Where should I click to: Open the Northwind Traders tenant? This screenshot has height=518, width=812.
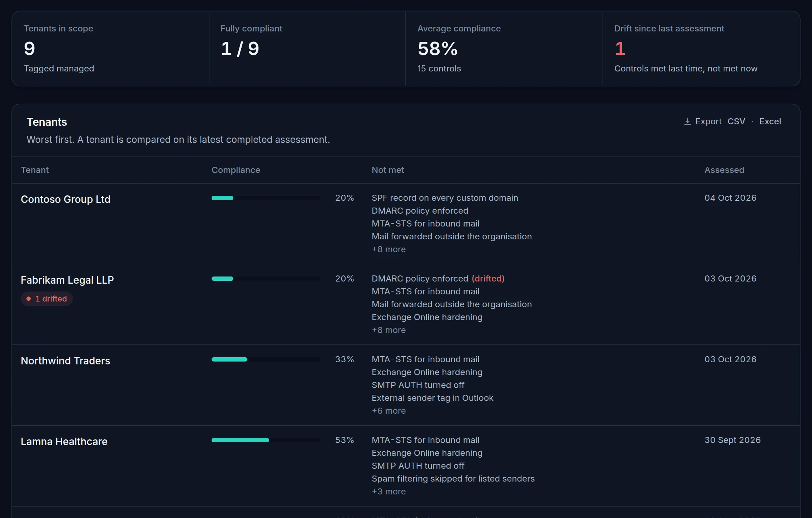[x=65, y=361]
